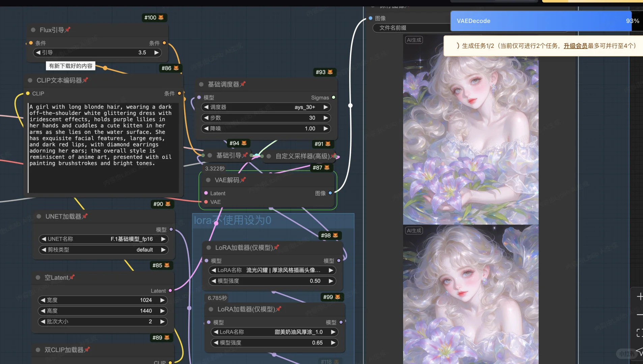
Task: Click the fox badge next to #93
Action: pos(330,72)
